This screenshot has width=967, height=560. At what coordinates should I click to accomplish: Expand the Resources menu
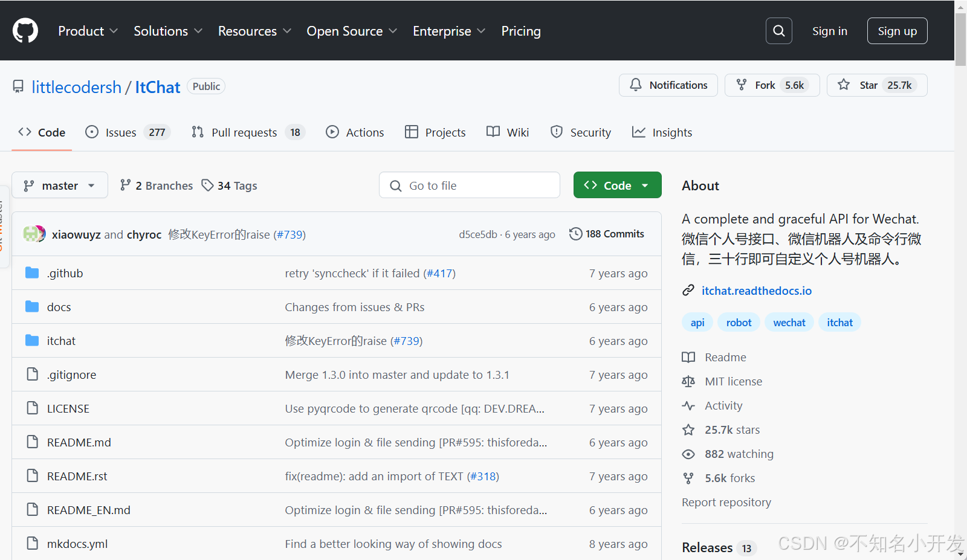(254, 31)
